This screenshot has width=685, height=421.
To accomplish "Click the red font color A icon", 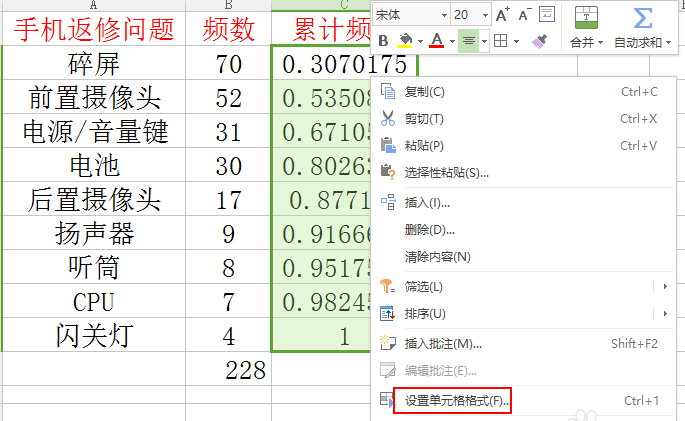I will pyautogui.click(x=436, y=41).
